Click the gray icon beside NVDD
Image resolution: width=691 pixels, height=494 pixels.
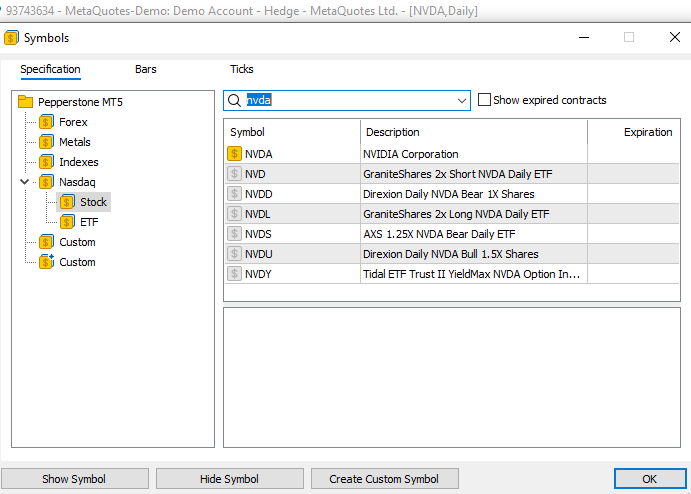click(x=234, y=194)
